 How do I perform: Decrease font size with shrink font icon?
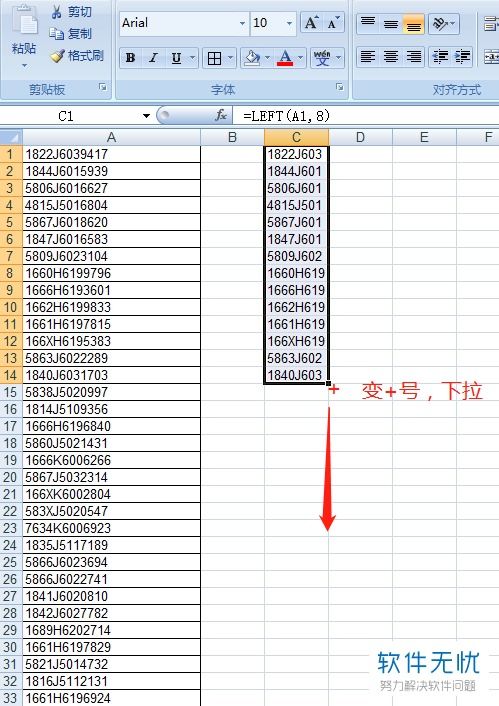pos(333,23)
